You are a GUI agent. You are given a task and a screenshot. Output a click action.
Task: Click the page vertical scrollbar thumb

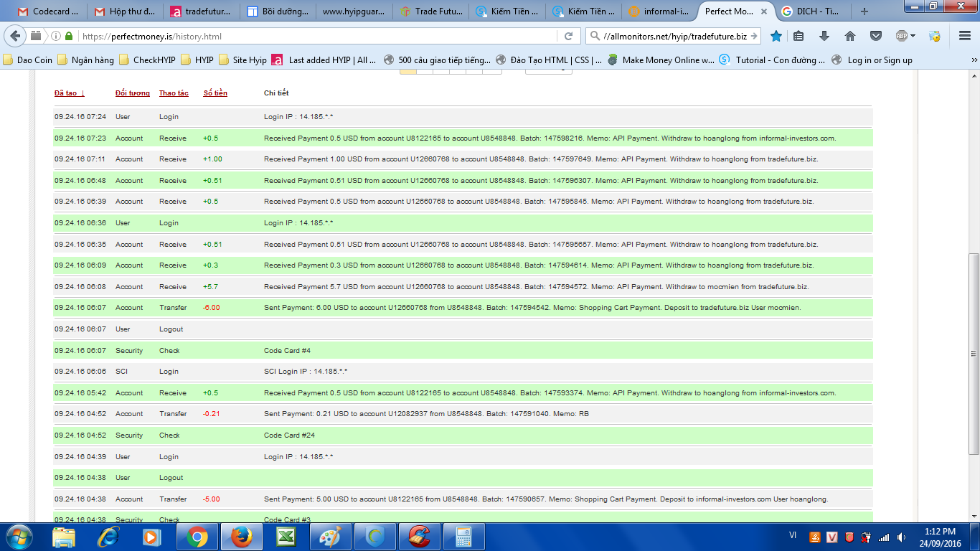974,353
